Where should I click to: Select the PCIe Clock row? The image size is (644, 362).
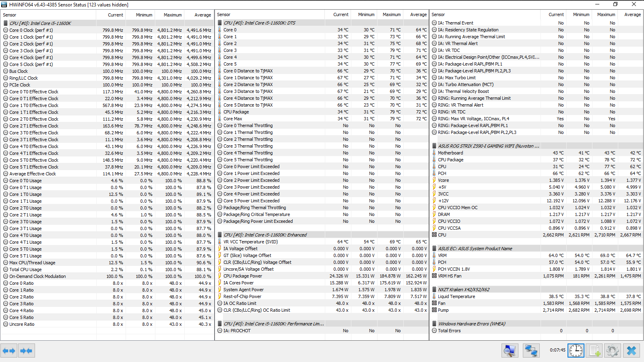pyautogui.click(x=107, y=85)
